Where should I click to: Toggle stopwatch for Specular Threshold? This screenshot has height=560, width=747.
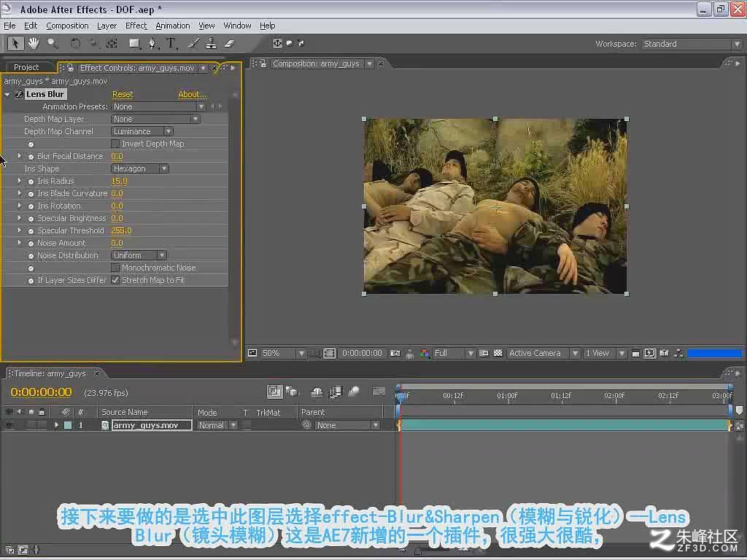tap(31, 230)
